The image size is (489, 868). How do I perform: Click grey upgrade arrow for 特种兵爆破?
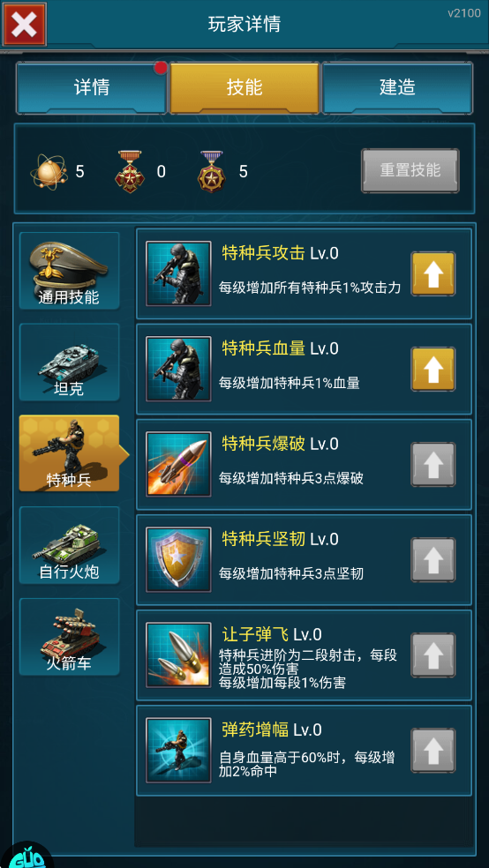click(x=433, y=465)
